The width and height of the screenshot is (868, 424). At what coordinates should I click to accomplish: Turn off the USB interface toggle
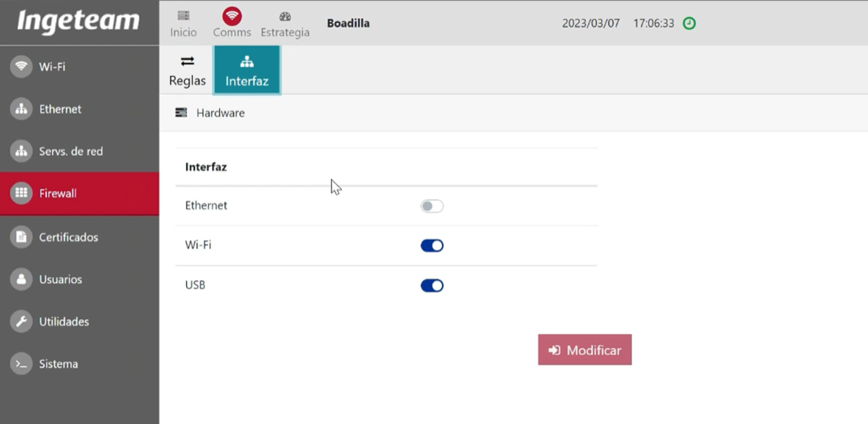432,285
